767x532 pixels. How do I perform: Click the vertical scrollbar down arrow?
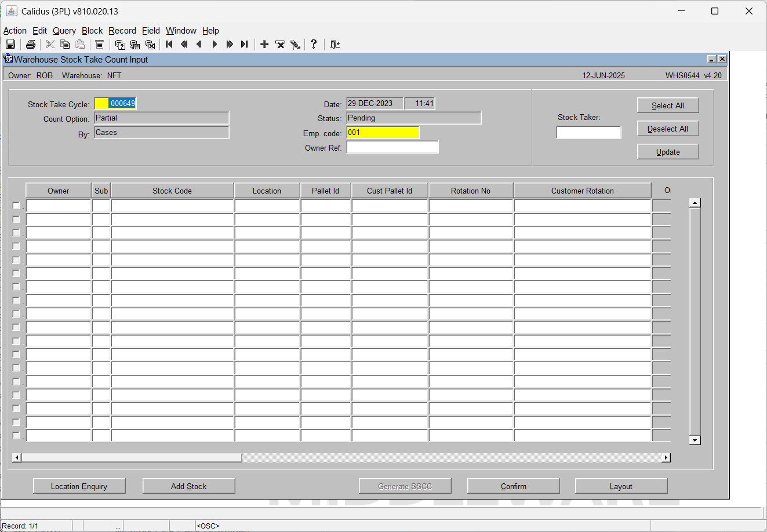[x=695, y=440]
